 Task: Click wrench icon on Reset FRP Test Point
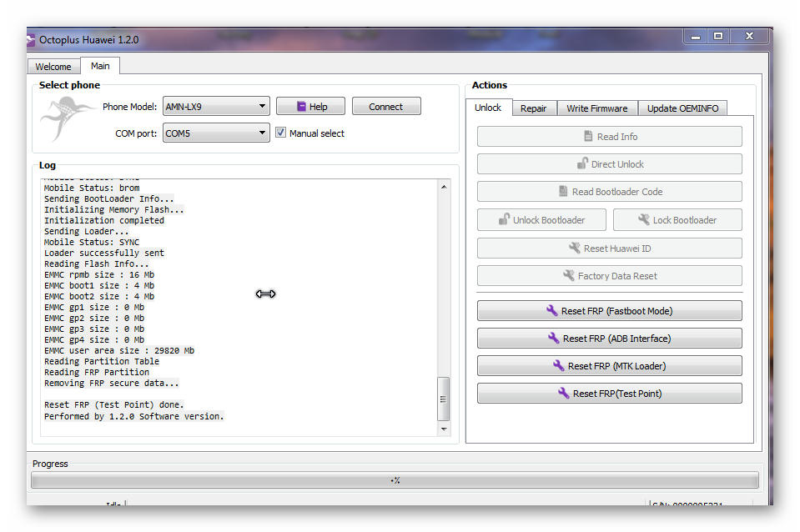click(564, 393)
